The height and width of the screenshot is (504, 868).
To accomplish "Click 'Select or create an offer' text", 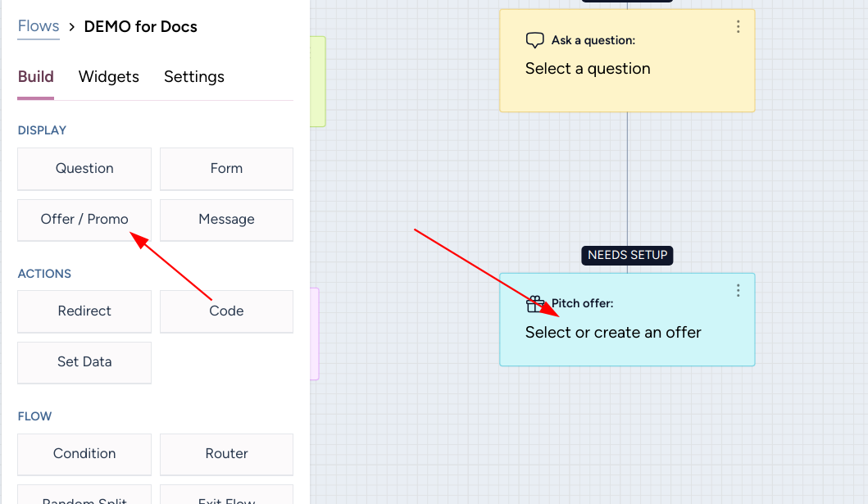I will pos(613,333).
